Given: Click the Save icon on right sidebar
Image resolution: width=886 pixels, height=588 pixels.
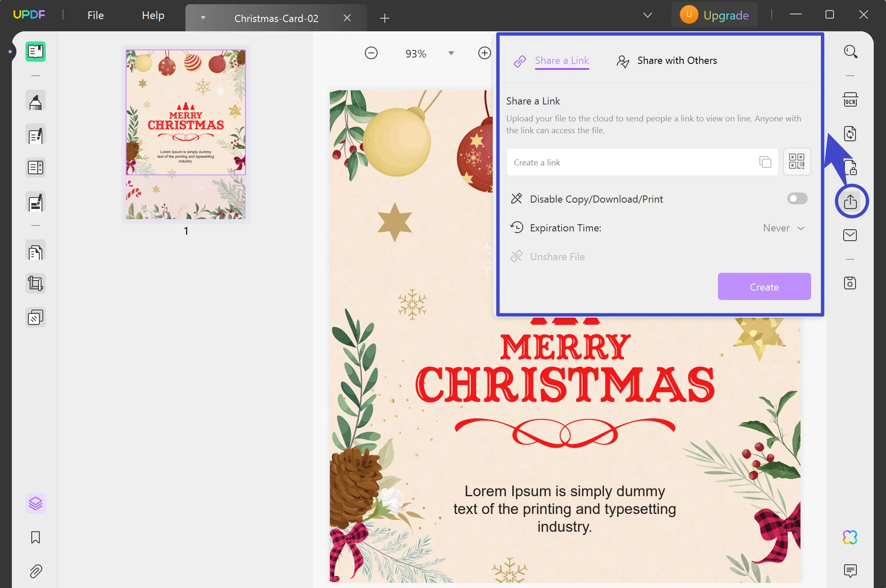Looking at the screenshot, I should (850, 283).
